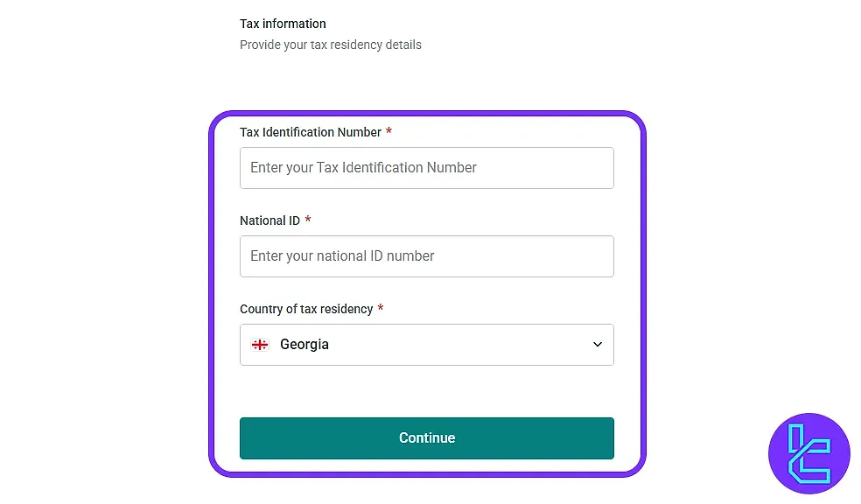Focus the Tax Identification Number field

click(x=426, y=167)
